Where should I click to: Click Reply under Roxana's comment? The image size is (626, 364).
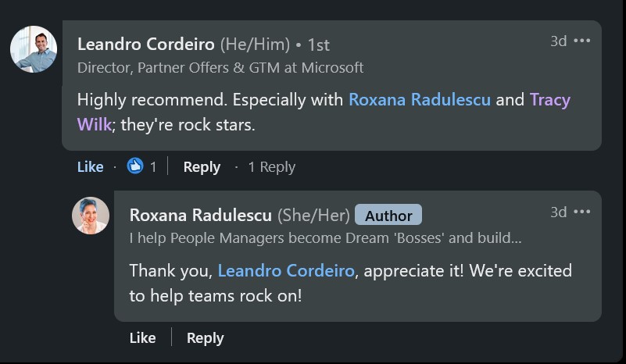tap(206, 337)
